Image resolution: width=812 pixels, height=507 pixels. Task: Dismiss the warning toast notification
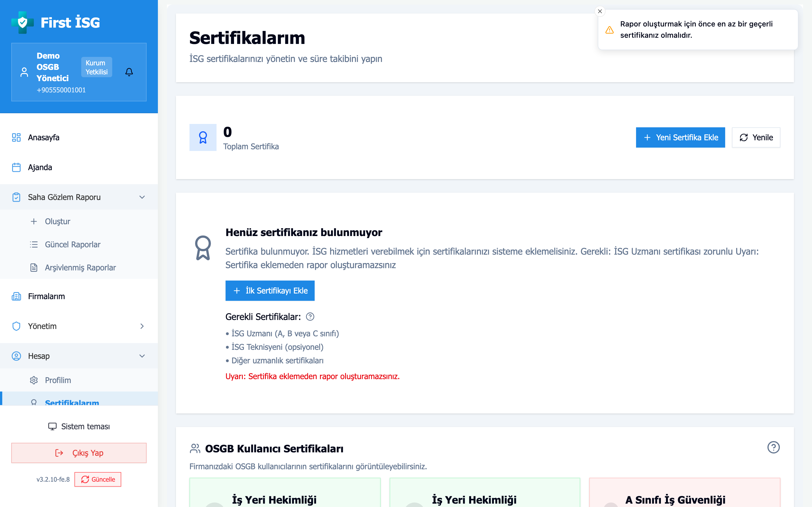point(600,11)
